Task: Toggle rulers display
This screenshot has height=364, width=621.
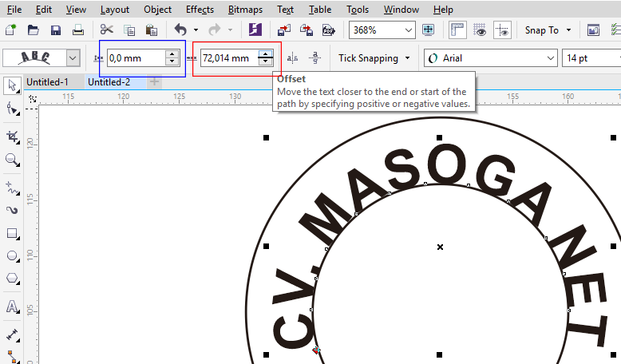Action: click(457, 30)
